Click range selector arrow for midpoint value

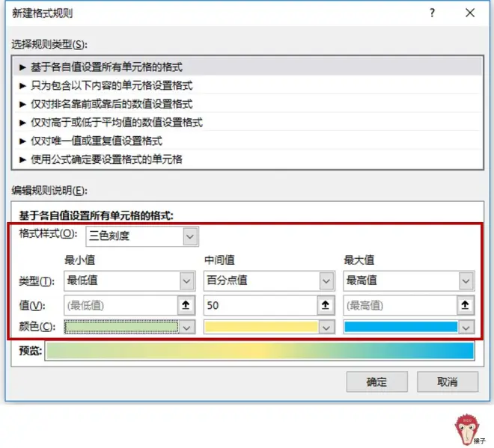[x=326, y=305]
